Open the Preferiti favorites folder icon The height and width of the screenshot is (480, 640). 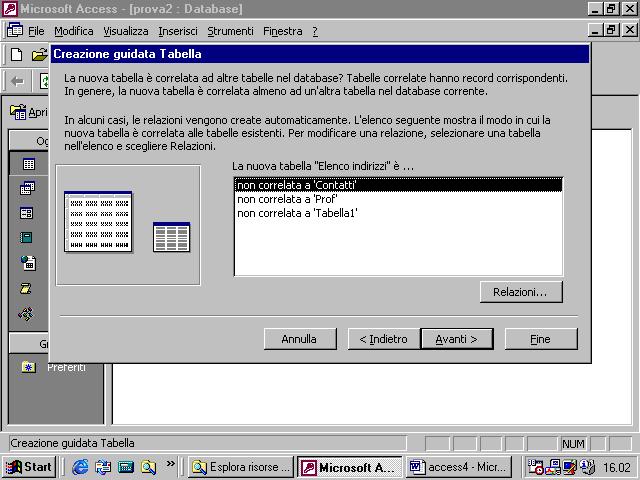(x=29, y=367)
